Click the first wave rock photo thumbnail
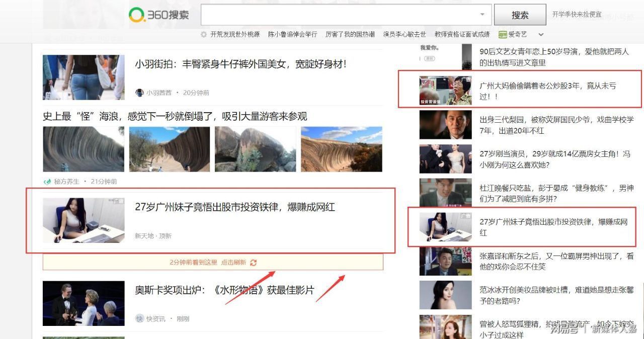The width and height of the screenshot is (644, 339). pos(83,148)
